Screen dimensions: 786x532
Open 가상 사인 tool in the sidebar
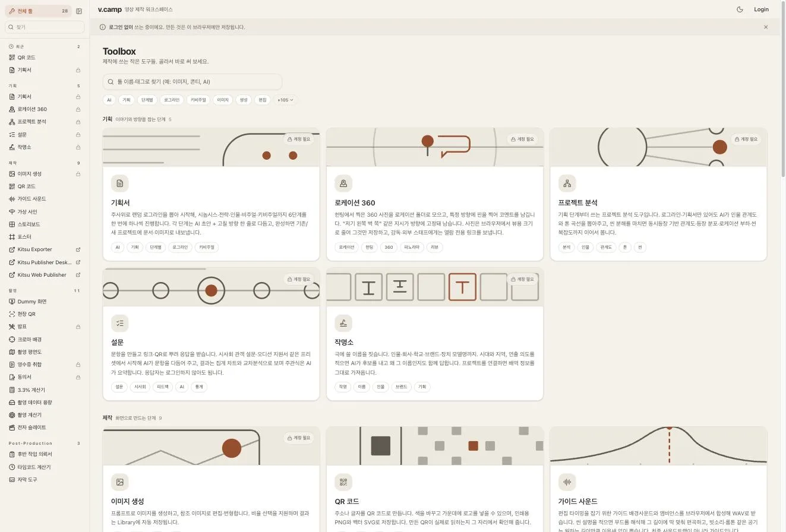[x=45, y=211]
